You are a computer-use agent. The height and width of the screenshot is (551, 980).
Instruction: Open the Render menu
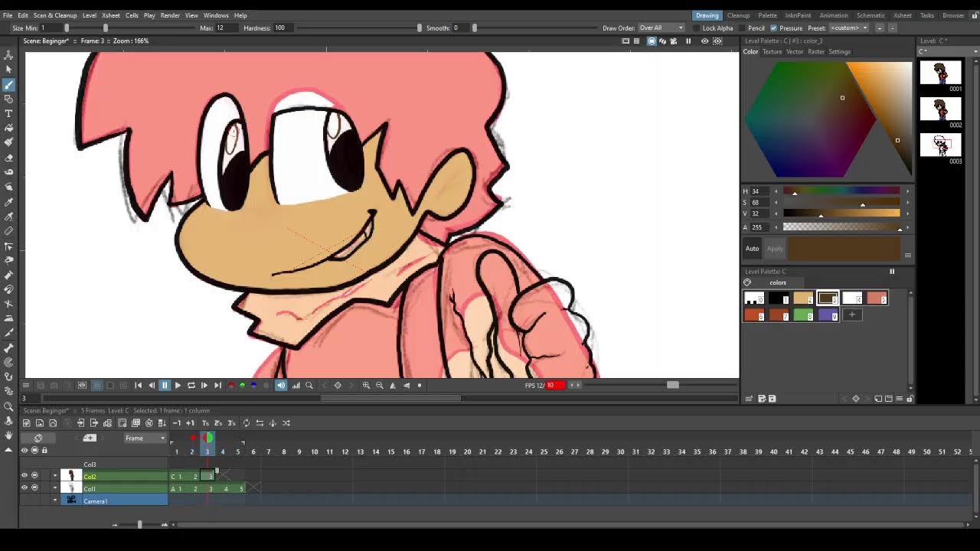(170, 15)
